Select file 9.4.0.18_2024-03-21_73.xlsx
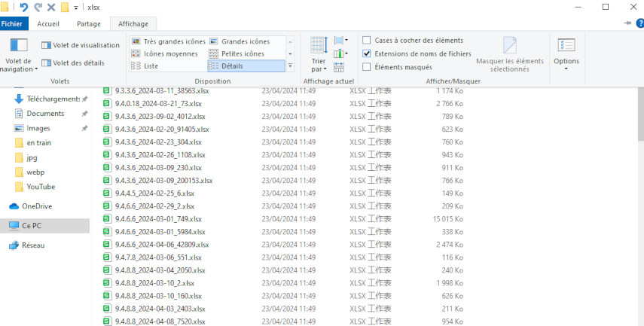The image size is (644, 326). (158, 103)
